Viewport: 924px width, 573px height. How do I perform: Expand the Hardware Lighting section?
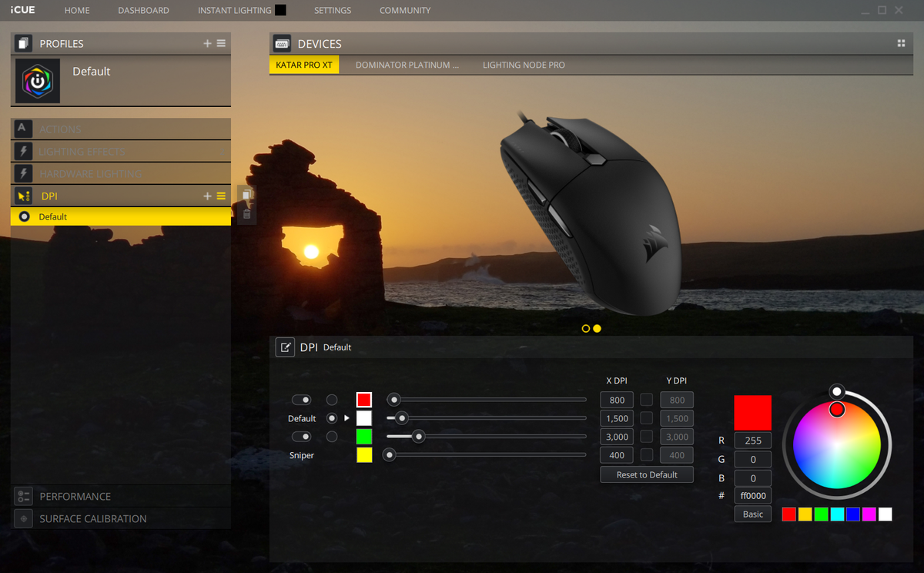(x=121, y=173)
